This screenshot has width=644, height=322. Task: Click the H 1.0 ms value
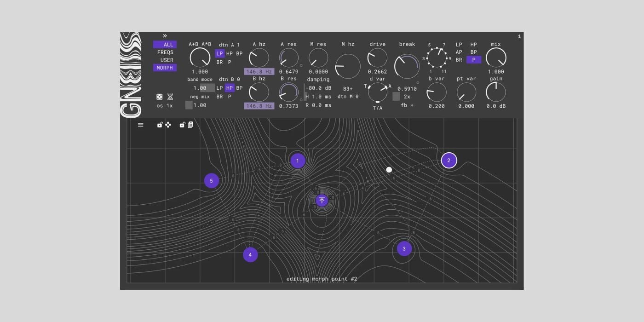coord(318,97)
